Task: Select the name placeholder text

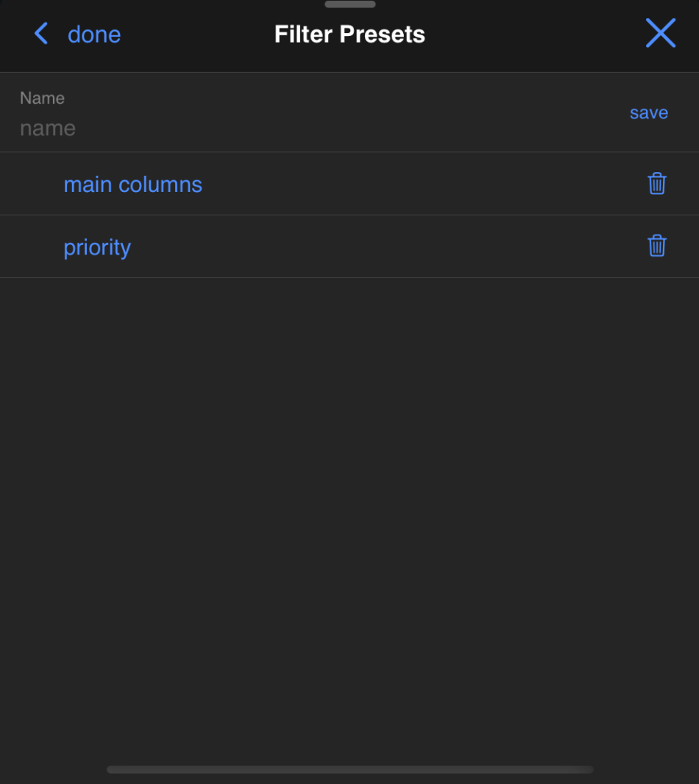Action: tap(48, 129)
